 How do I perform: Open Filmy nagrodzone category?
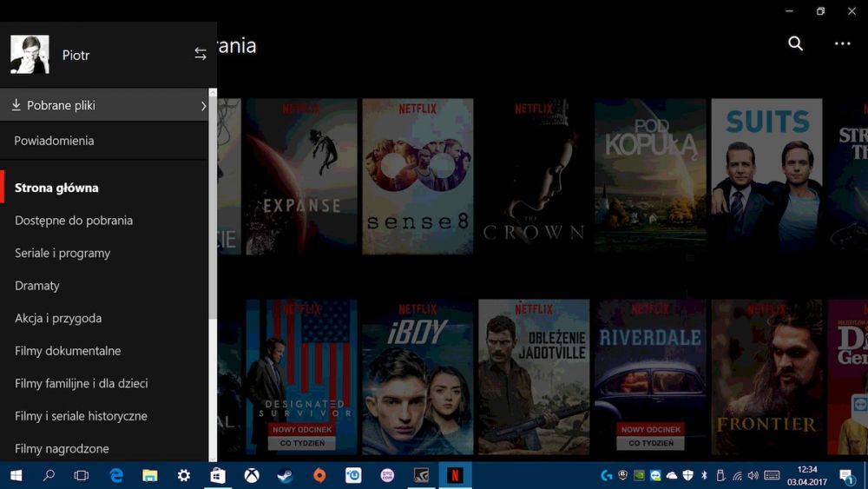(62, 448)
